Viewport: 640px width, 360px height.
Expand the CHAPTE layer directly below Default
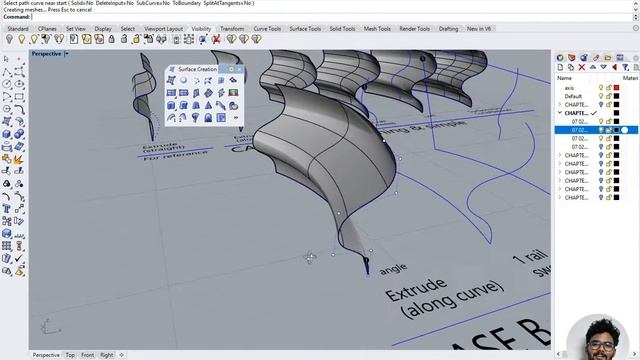click(x=560, y=104)
